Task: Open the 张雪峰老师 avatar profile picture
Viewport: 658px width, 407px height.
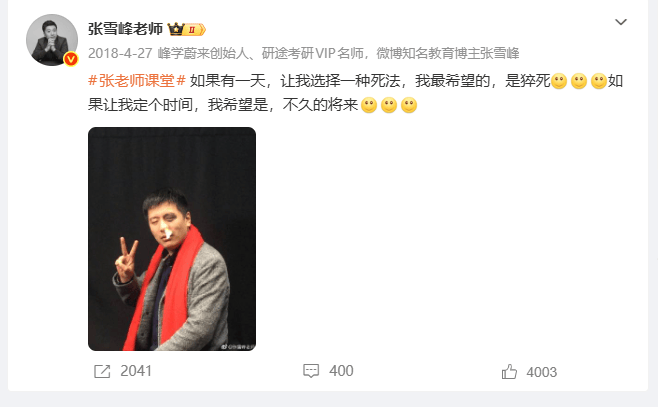Action: point(52,40)
